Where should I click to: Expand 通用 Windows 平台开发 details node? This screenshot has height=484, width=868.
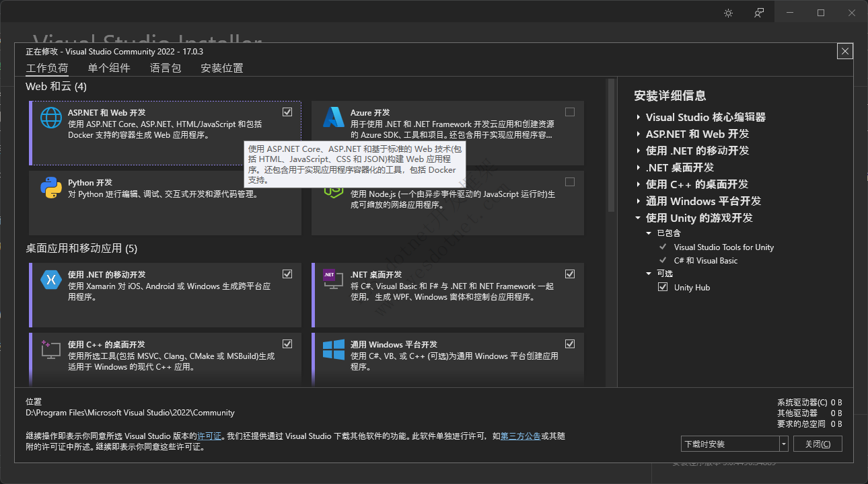click(638, 201)
